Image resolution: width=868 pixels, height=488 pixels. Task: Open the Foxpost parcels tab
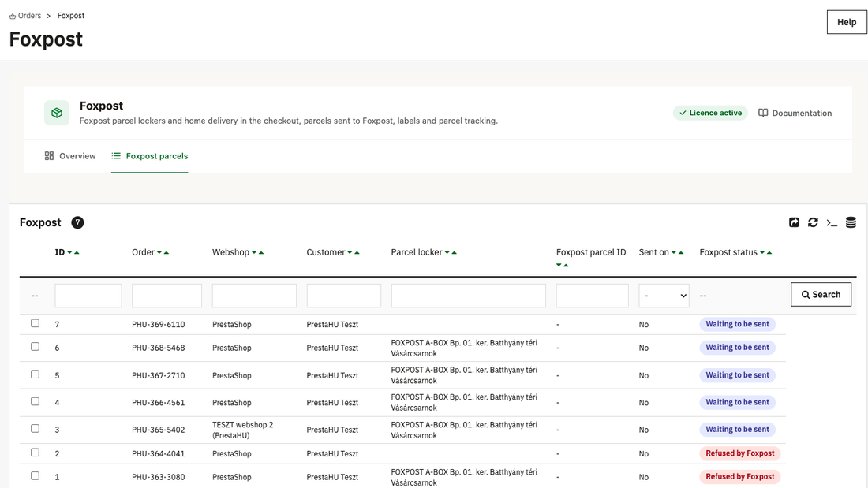(149, 156)
